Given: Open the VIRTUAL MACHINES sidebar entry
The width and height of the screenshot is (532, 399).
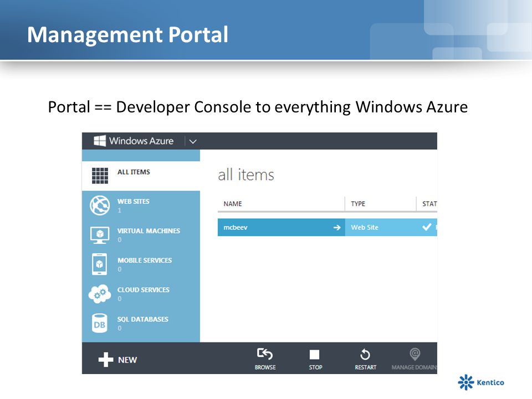Looking at the screenshot, I should pos(141,235).
